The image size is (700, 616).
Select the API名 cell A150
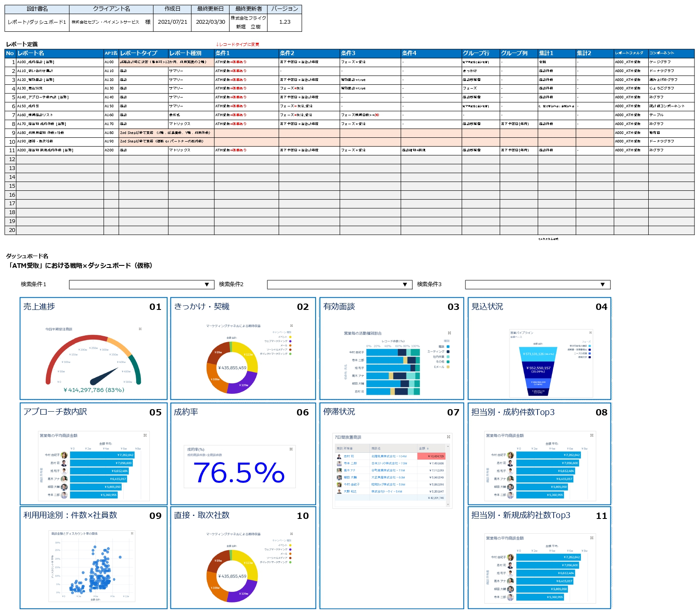tap(111, 106)
